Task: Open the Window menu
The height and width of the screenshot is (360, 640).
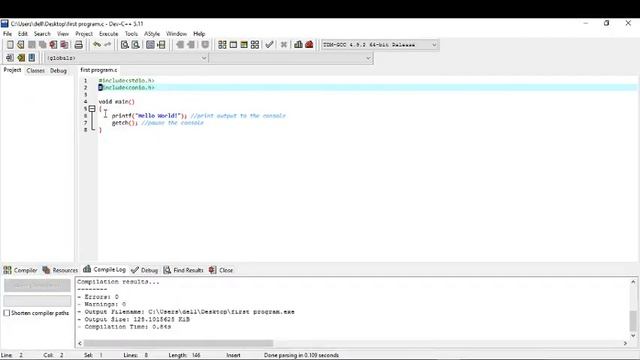Action: 176,34
